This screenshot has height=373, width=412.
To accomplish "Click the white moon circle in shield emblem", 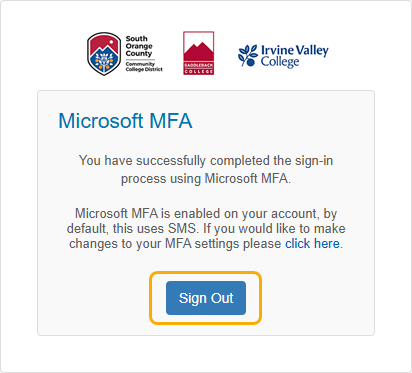I will click(x=112, y=42).
